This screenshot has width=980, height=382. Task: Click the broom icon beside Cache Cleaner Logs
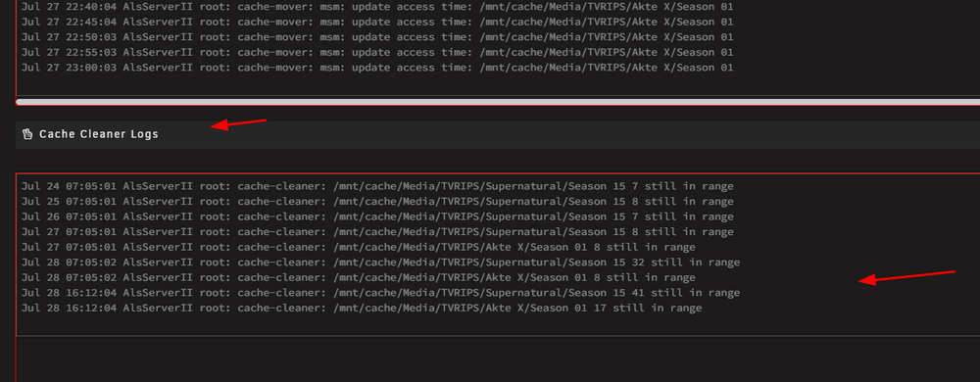(x=27, y=134)
